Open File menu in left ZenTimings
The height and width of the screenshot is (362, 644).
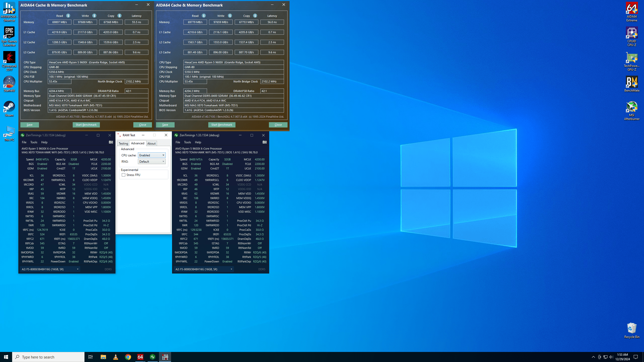tap(24, 142)
